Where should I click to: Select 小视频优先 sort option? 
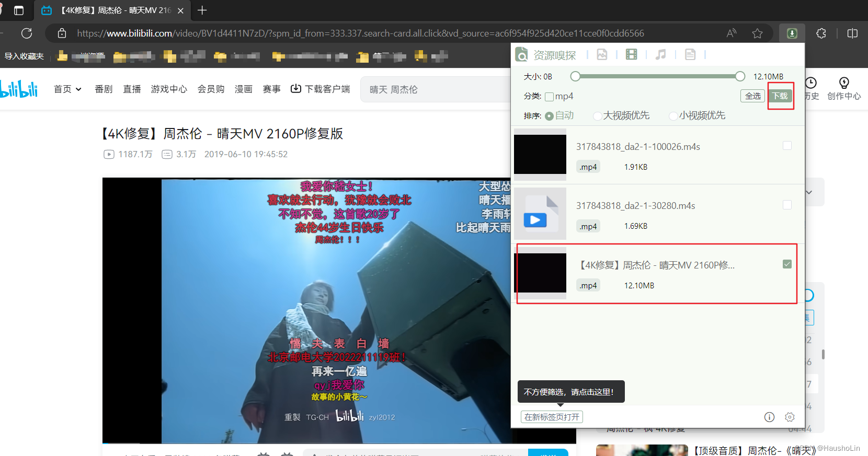coord(673,116)
